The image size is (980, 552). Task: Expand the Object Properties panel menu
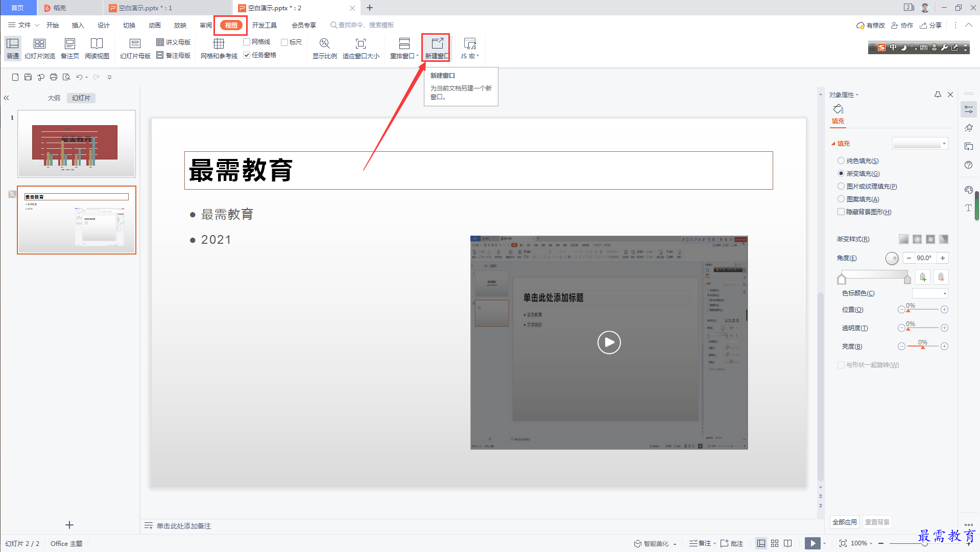click(857, 95)
